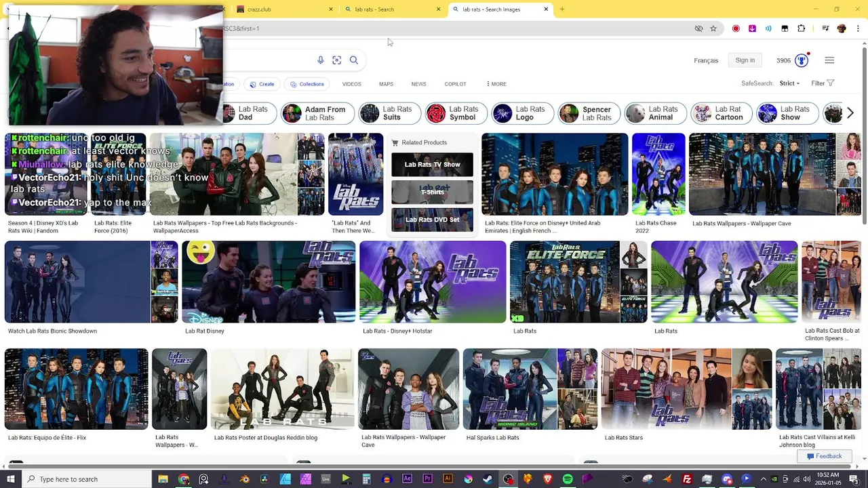The width and height of the screenshot is (868, 488).
Task: Expand the Filter options
Action: (x=823, y=83)
